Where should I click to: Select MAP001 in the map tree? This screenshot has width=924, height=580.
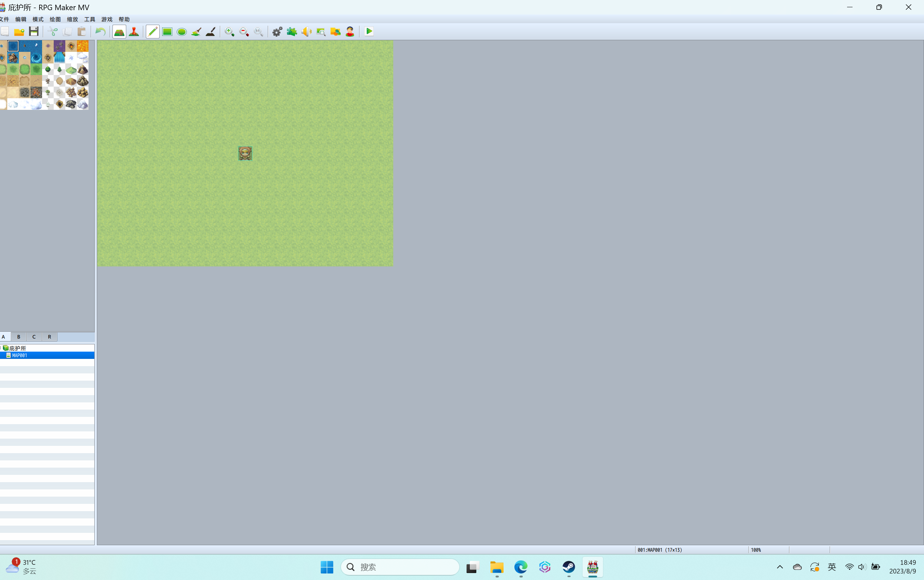[47, 356]
